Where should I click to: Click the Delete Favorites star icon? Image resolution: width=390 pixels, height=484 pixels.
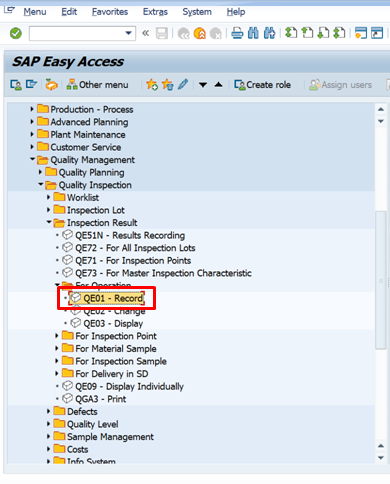click(x=168, y=85)
